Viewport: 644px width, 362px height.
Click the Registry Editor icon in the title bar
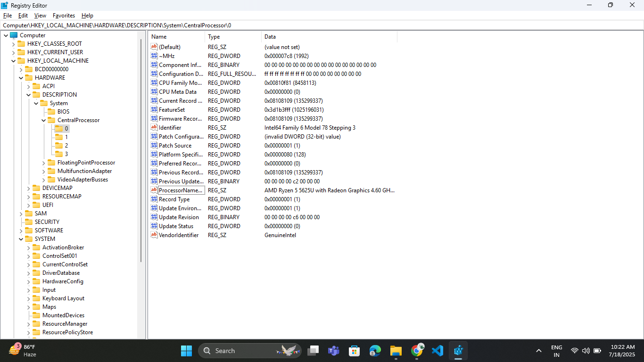pyautogui.click(x=5, y=5)
